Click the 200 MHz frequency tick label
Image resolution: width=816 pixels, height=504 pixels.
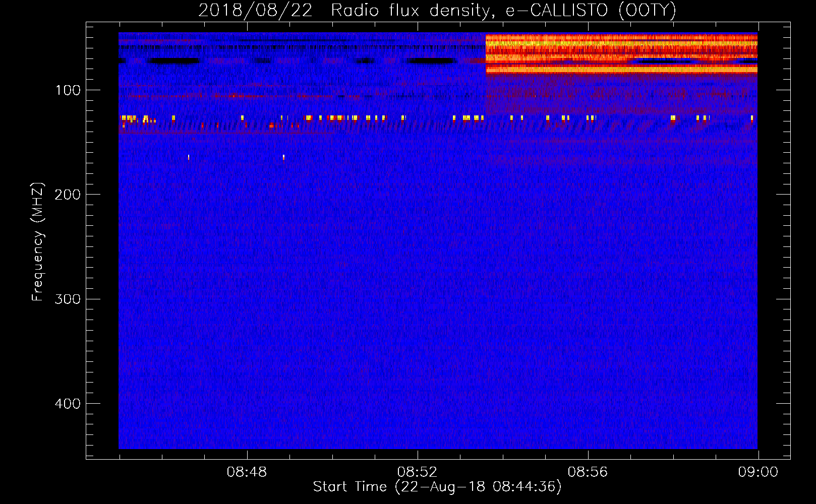[68, 195]
